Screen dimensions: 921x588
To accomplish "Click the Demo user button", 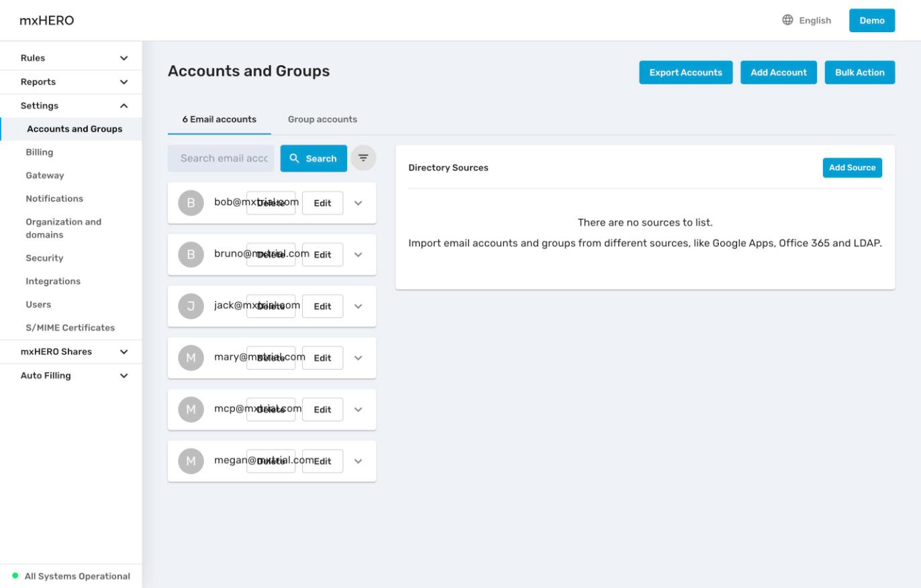I will tap(872, 20).
